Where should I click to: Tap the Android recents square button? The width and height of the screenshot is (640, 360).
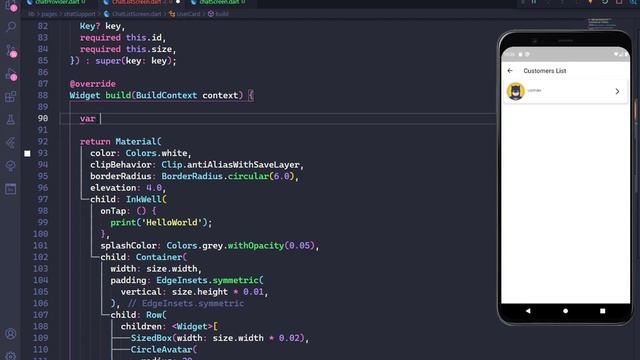[602, 311]
